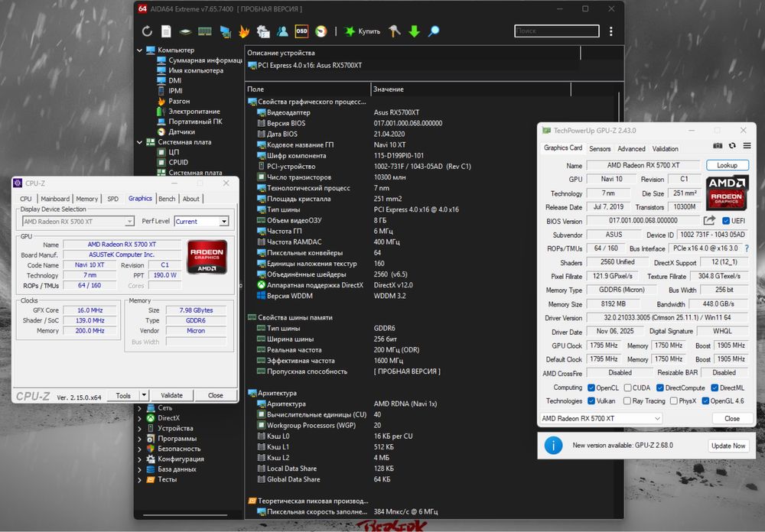The width and height of the screenshot is (765, 532).
Task: Open the About tab in CPU-Z
Action: 190,199
